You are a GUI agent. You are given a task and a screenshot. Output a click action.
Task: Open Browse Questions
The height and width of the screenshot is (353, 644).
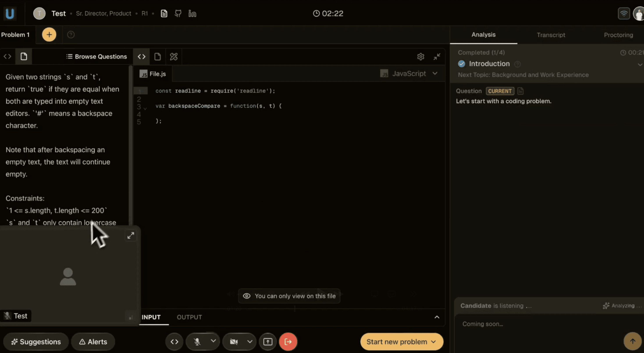pyautogui.click(x=97, y=56)
